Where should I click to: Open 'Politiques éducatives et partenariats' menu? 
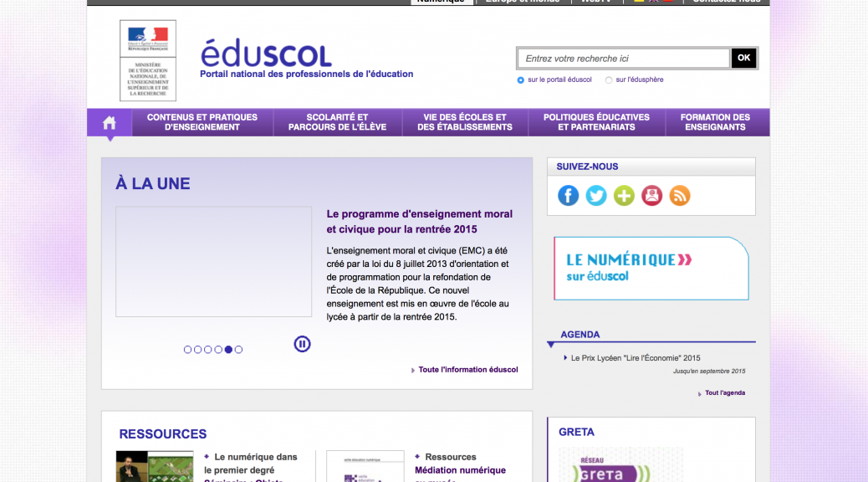tap(597, 122)
